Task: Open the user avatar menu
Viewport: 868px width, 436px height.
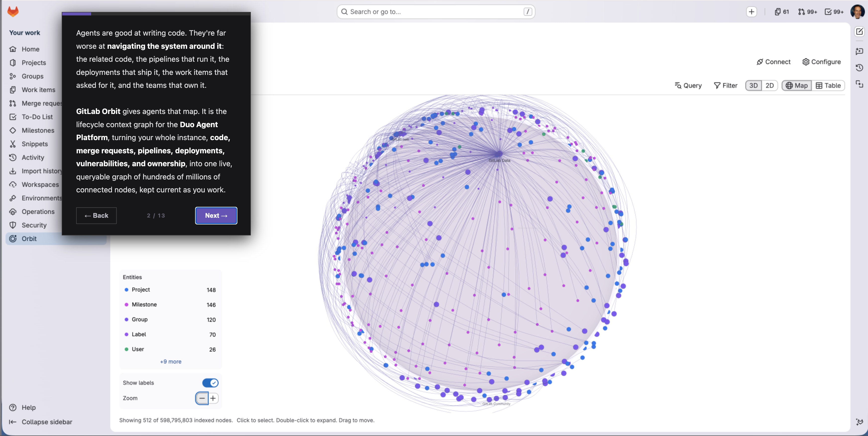Action: (x=857, y=12)
